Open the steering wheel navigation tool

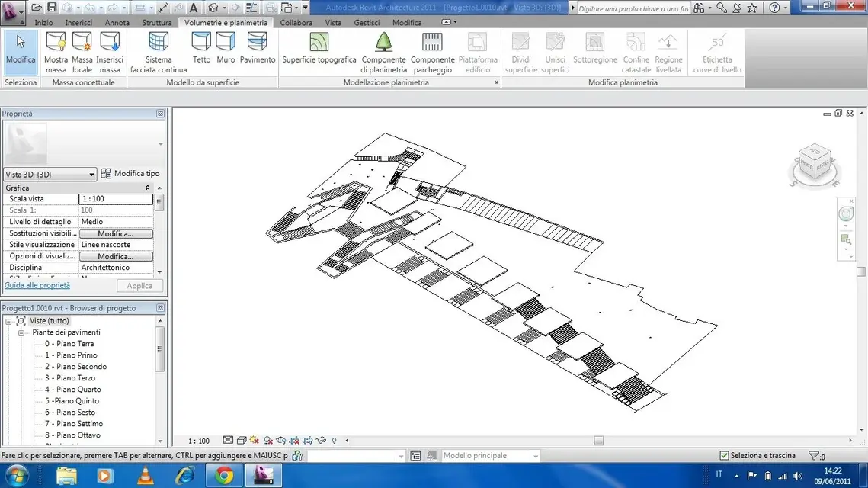(x=846, y=213)
